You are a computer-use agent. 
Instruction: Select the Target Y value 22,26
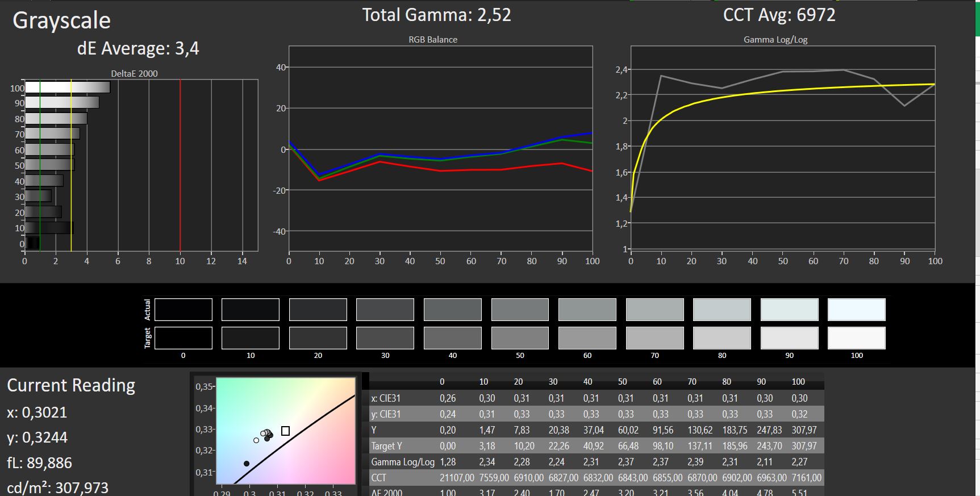[559, 446]
